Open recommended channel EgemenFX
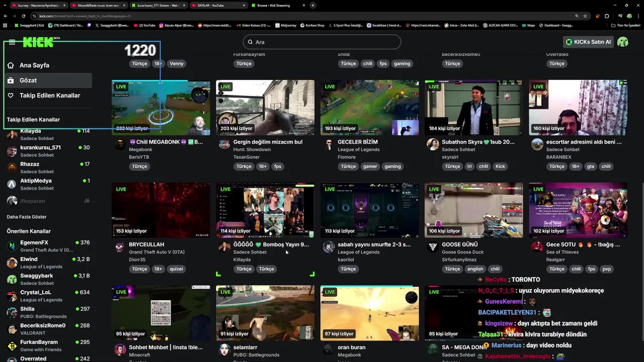This screenshot has height=362, width=644. click(x=48, y=246)
